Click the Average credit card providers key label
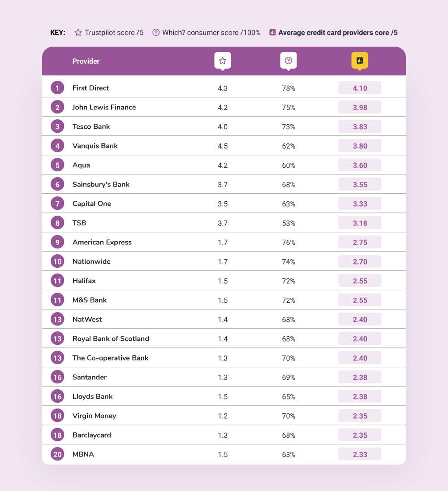The width and height of the screenshot is (448, 491). [x=338, y=32]
